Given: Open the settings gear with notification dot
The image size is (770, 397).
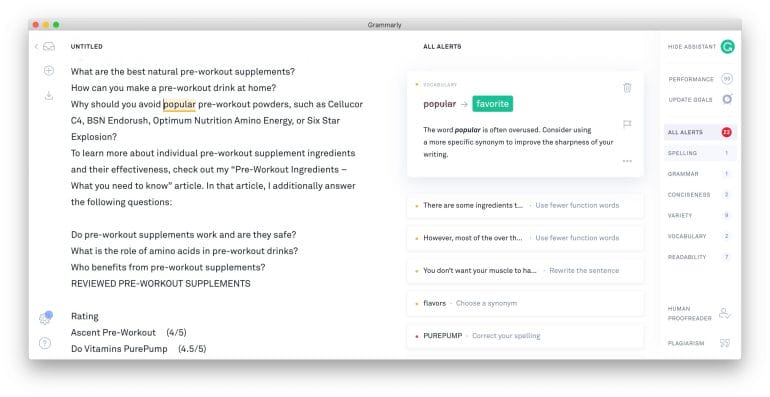Looking at the screenshot, I should pyautogui.click(x=45, y=318).
